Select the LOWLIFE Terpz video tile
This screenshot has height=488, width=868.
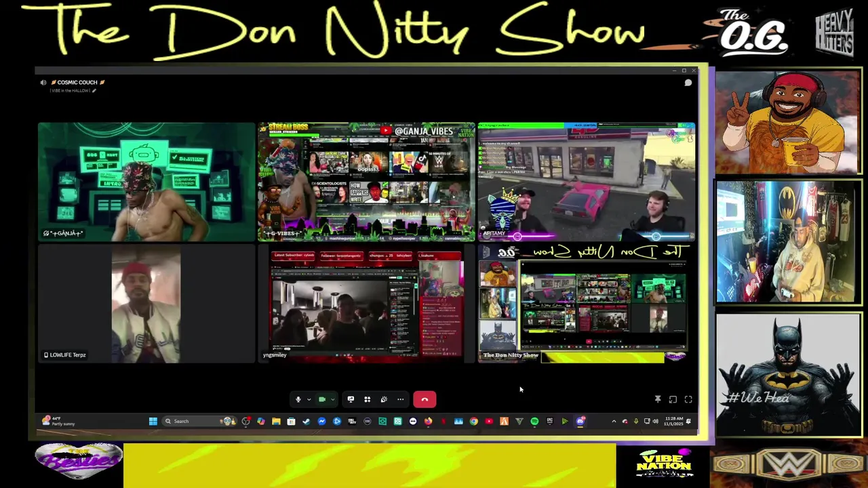[146, 304]
